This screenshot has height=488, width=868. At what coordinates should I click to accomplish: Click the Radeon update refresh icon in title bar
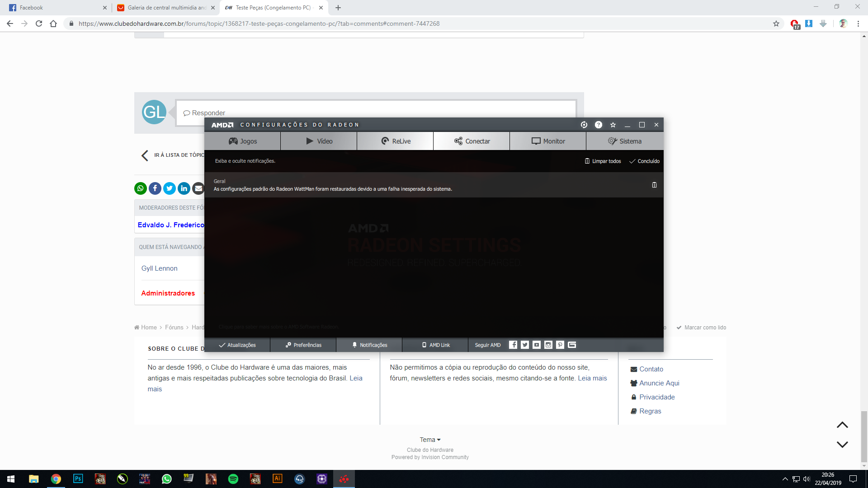pyautogui.click(x=584, y=125)
